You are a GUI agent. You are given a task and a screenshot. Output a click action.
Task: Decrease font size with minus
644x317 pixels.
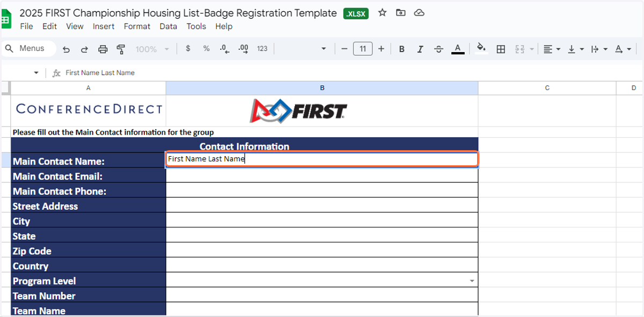tap(344, 49)
